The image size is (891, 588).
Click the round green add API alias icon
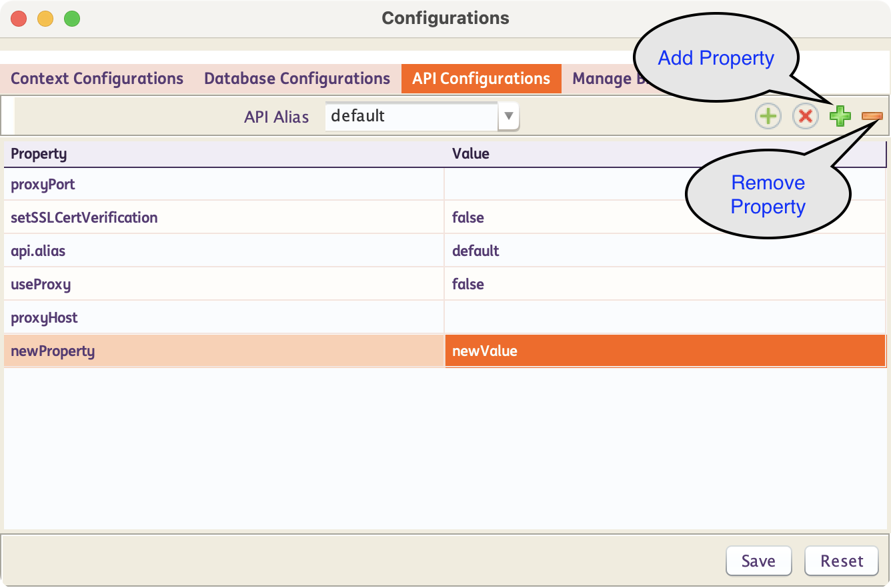tap(768, 116)
